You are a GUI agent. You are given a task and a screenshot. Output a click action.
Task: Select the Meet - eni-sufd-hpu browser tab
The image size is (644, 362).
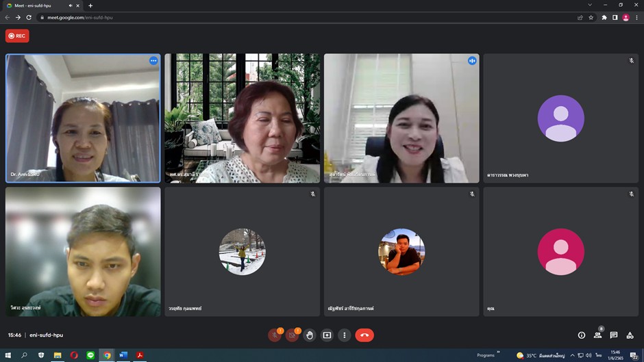(x=38, y=5)
